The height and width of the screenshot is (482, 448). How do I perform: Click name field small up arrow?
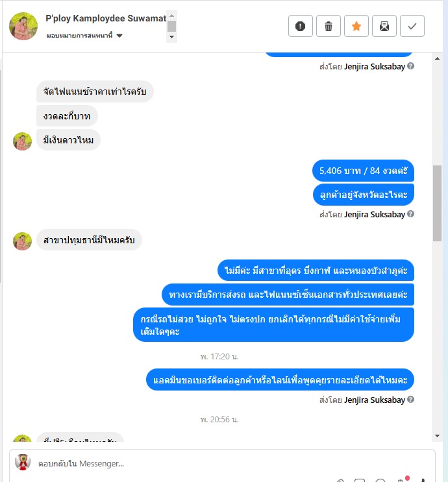pyautogui.click(x=171, y=16)
